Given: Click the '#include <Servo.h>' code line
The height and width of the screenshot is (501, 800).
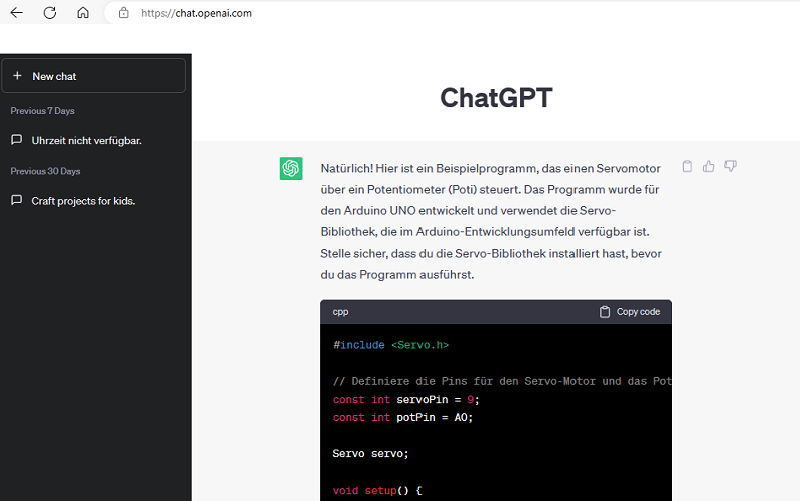Looking at the screenshot, I should click(x=391, y=345).
